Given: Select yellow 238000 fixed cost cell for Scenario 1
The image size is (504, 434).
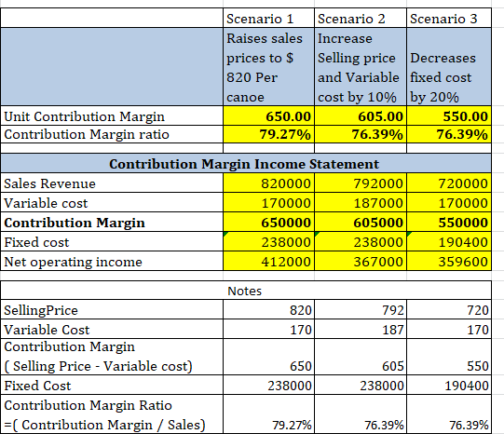Looking at the screenshot, I should [268, 242].
